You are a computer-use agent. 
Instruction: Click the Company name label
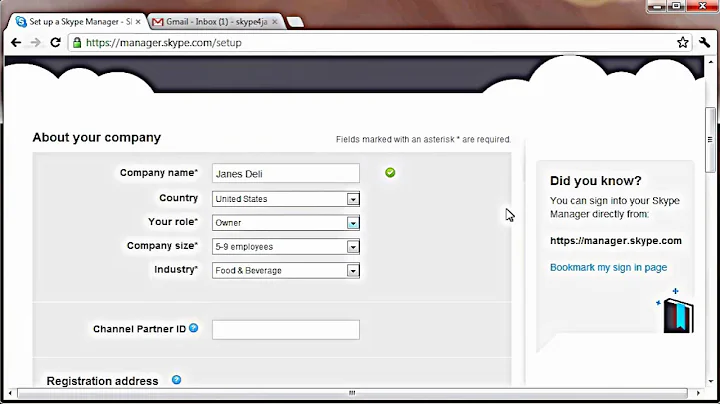[159, 173]
